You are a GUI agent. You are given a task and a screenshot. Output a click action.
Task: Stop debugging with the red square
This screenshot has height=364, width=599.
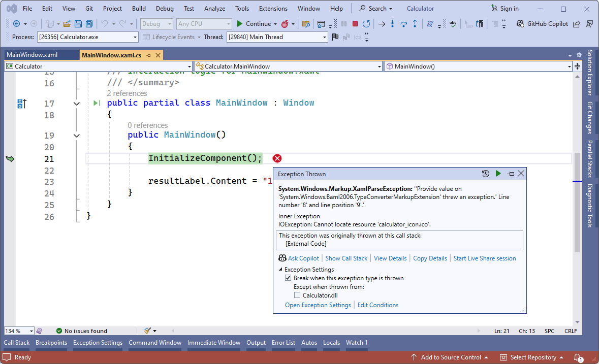tap(355, 24)
